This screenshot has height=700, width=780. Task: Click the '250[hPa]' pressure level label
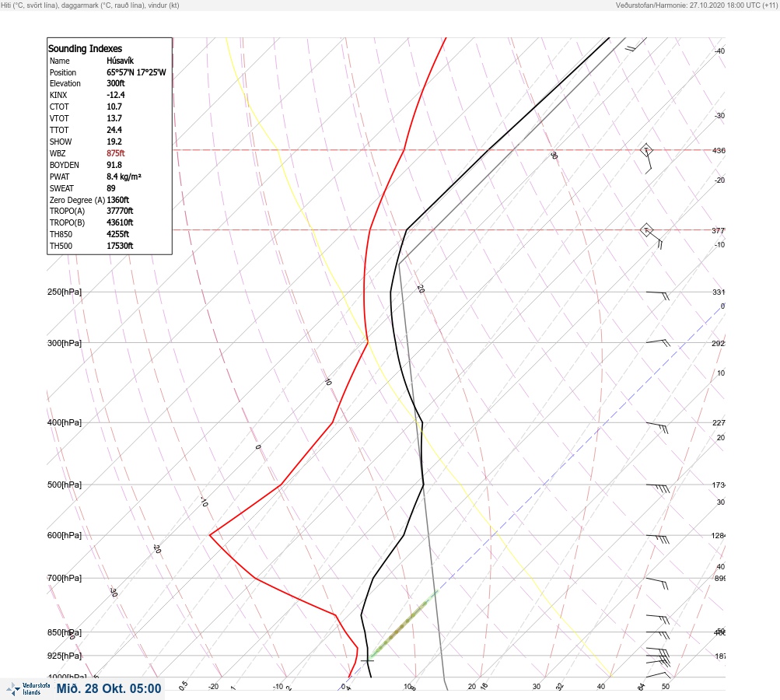(65, 292)
